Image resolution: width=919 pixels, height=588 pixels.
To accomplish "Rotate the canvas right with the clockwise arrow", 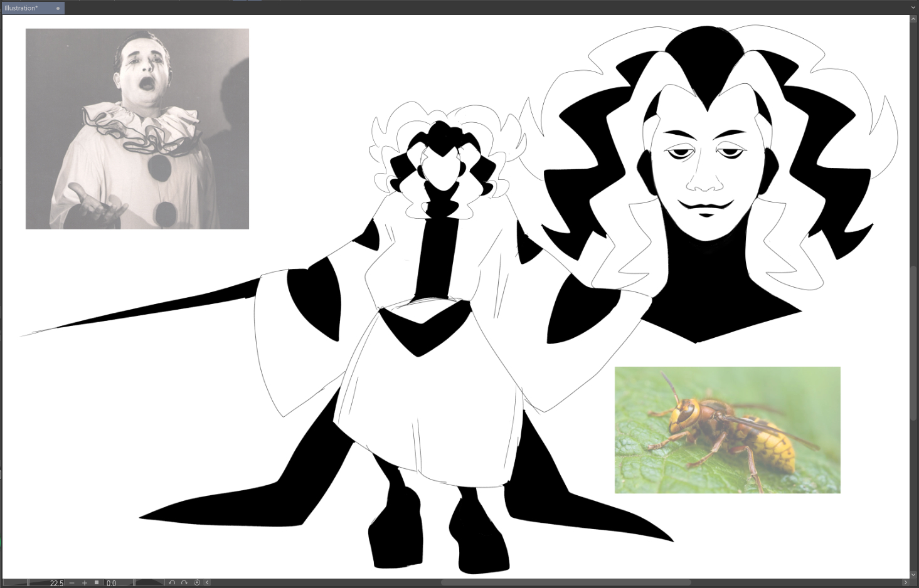I will (x=184, y=583).
